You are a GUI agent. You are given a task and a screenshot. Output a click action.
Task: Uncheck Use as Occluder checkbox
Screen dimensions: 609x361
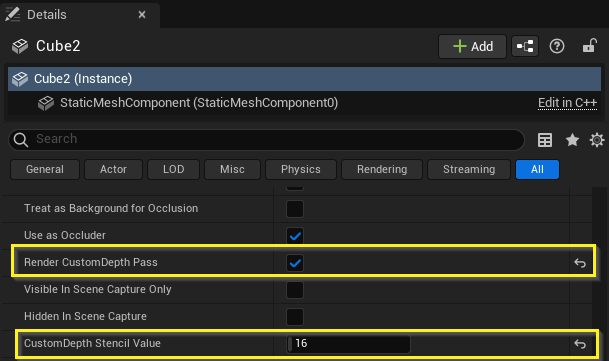[295, 235]
